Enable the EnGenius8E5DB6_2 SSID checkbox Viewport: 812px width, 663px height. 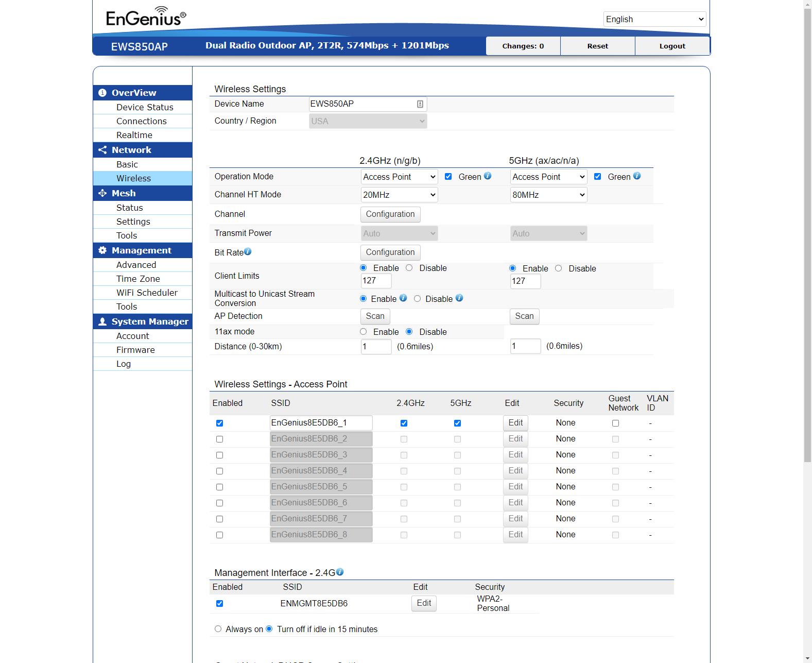(220, 439)
